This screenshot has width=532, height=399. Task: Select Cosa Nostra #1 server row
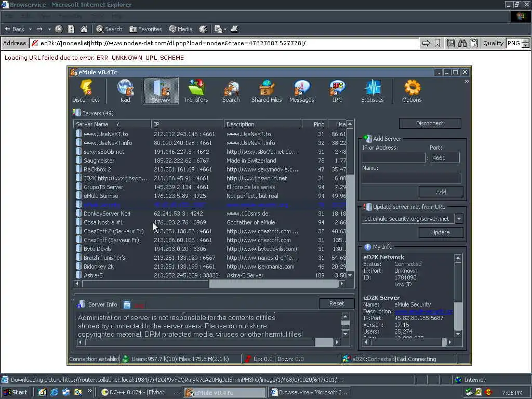tap(210, 222)
